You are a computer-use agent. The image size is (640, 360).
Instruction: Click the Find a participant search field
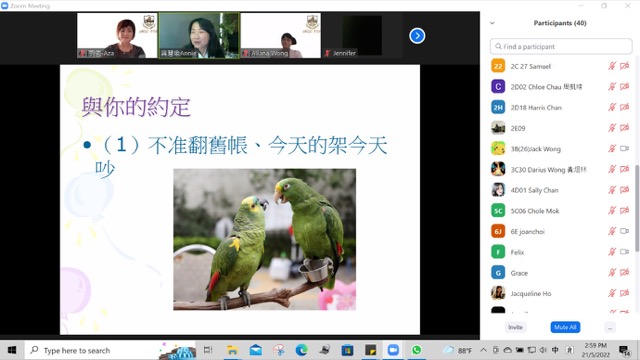[x=561, y=47]
